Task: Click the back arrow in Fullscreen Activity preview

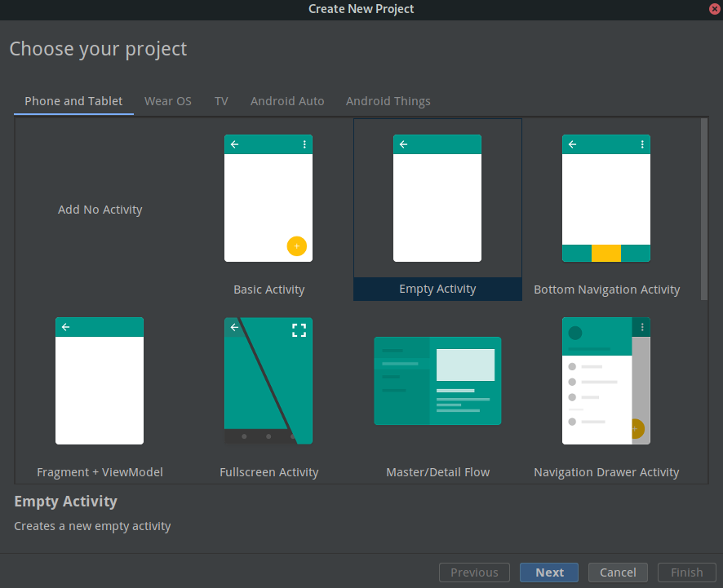Action: click(x=235, y=327)
